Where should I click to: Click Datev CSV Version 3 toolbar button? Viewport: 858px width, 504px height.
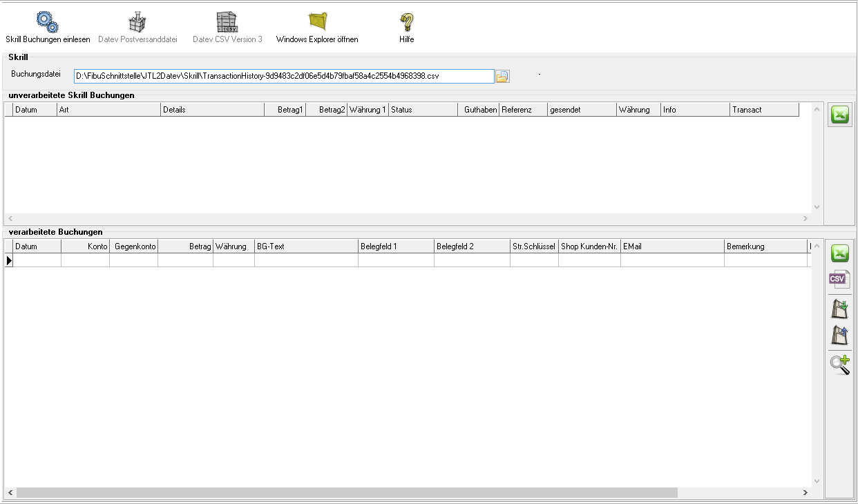227,28
